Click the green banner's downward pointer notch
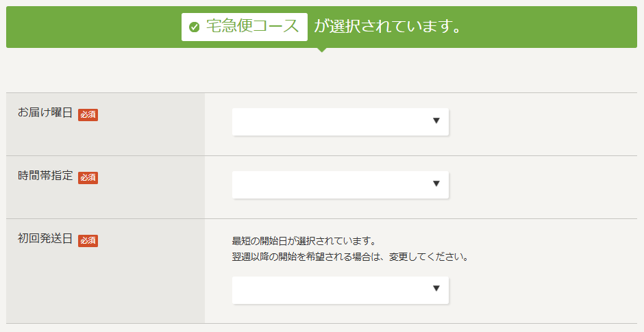Viewport: 644px width, 332px height. click(x=323, y=50)
